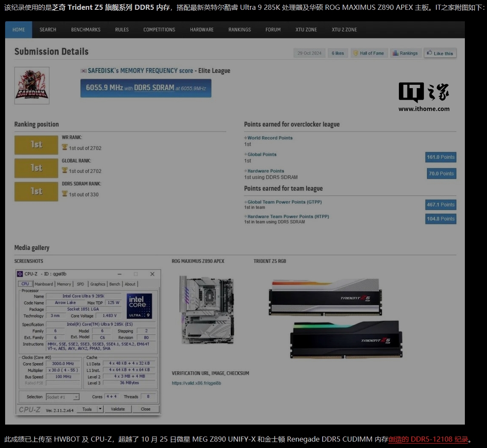Open the RULES menu item
The image size is (487, 448).
pyautogui.click(x=122, y=30)
